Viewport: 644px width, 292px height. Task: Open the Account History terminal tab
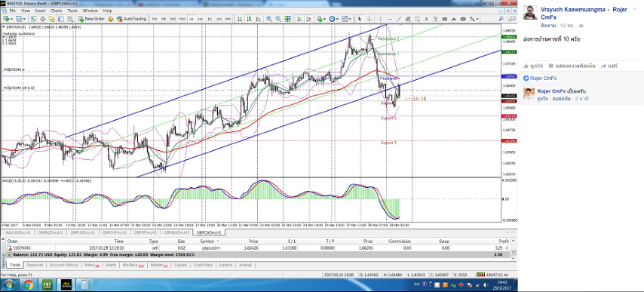point(63,265)
